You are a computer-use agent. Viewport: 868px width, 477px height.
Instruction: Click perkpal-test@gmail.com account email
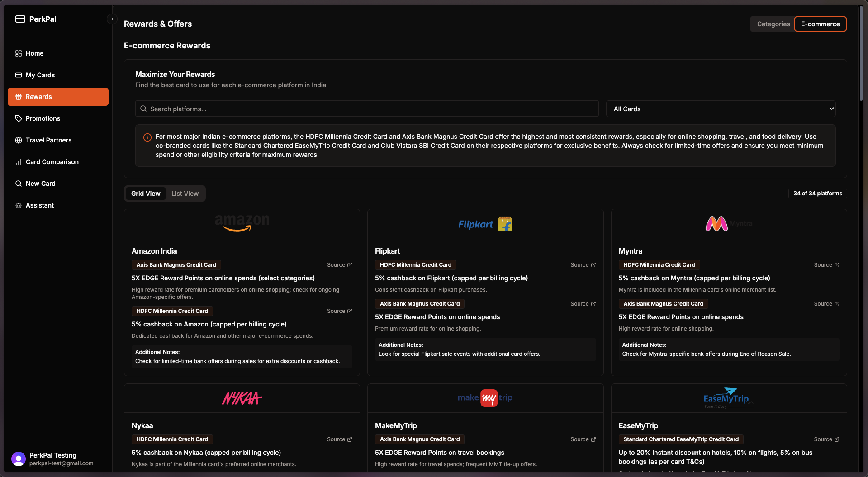pyautogui.click(x=62, y=463)
